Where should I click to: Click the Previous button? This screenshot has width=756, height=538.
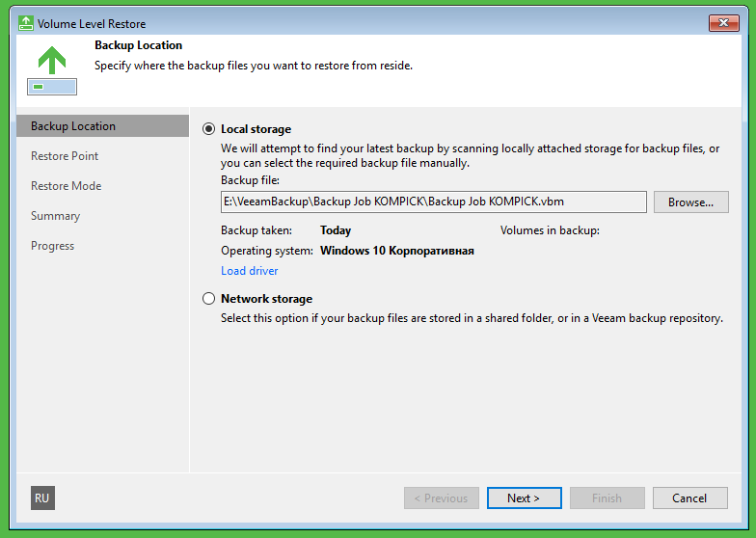click(x=441, y=498)
